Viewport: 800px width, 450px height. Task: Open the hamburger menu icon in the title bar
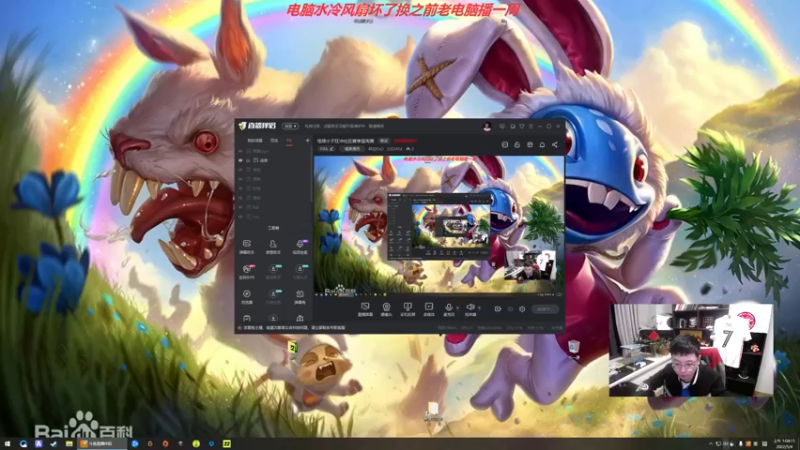tap(531, 126)
